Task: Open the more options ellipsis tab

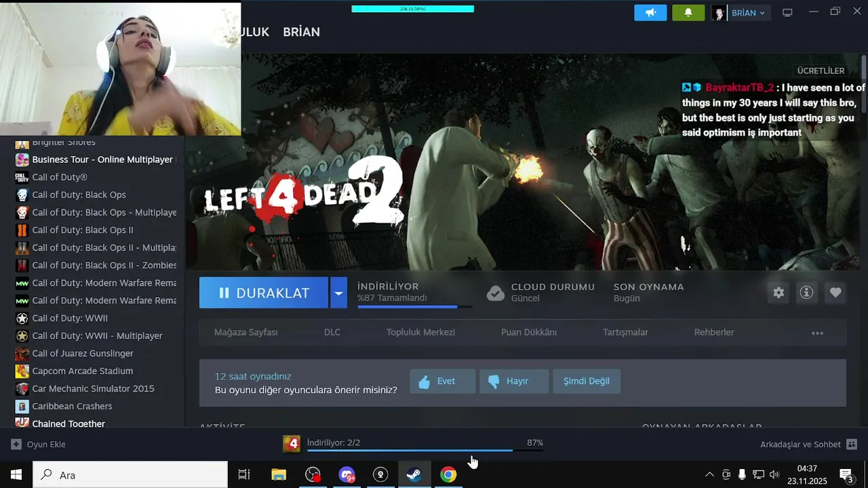Action: [817, 333]
